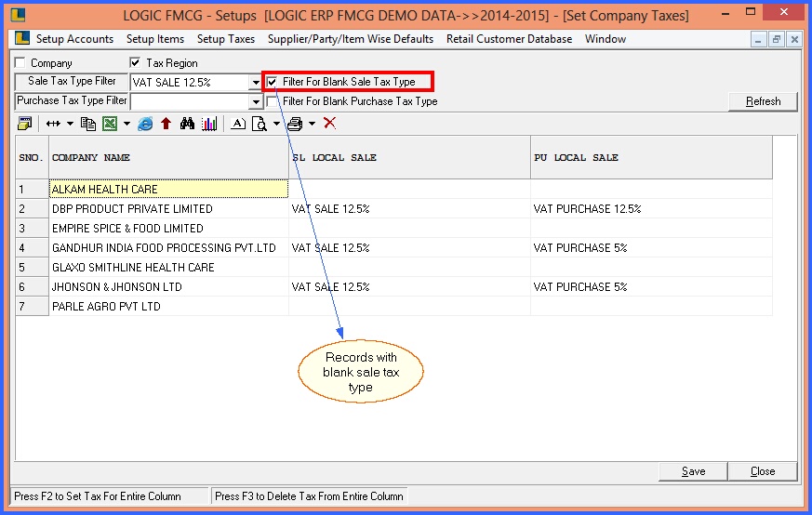Click SL LOCAL SALE column header
This screenshot has height=515, width=812.
click(409, 157)
